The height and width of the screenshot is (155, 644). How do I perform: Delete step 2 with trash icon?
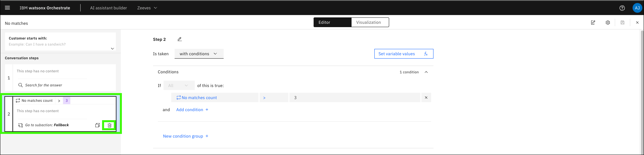(x=109, y=125)
